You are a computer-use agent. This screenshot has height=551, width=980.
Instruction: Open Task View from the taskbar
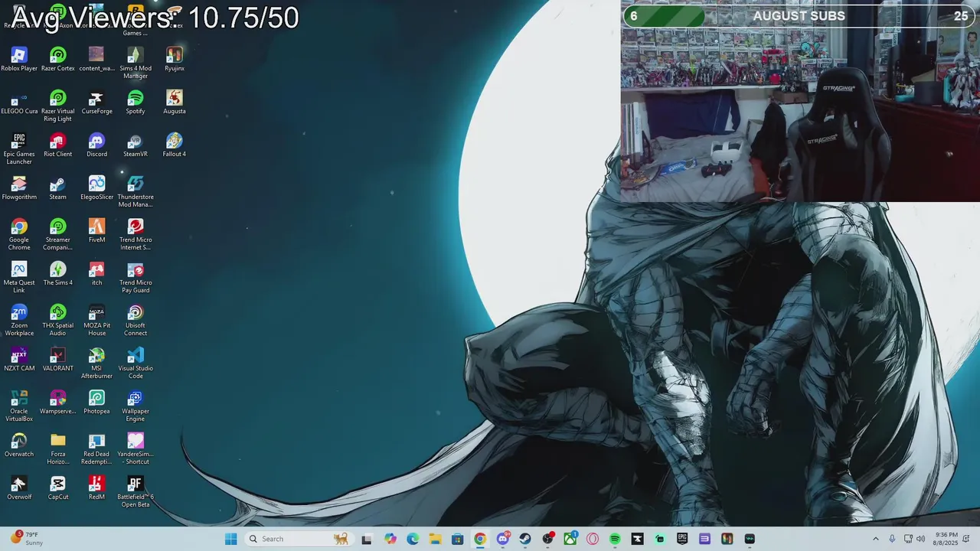pos(367,539)
